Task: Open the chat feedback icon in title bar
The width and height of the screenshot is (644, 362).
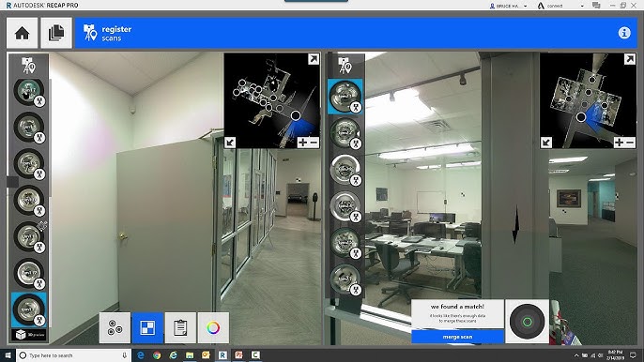Action: point(596,6)
